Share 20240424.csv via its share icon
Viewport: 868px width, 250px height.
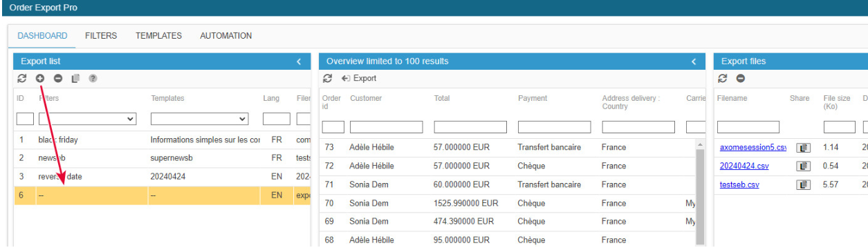click(x=803, y=166)
